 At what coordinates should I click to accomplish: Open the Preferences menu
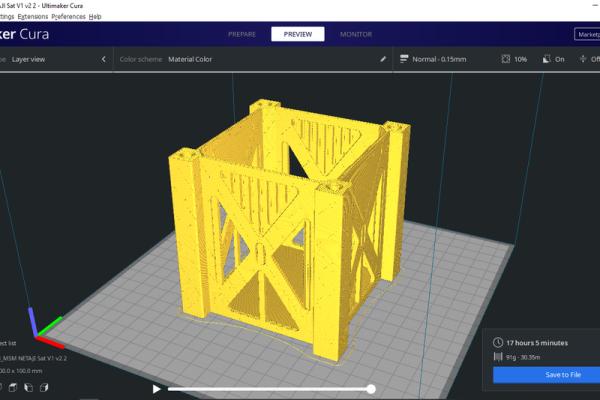[68, 16]
